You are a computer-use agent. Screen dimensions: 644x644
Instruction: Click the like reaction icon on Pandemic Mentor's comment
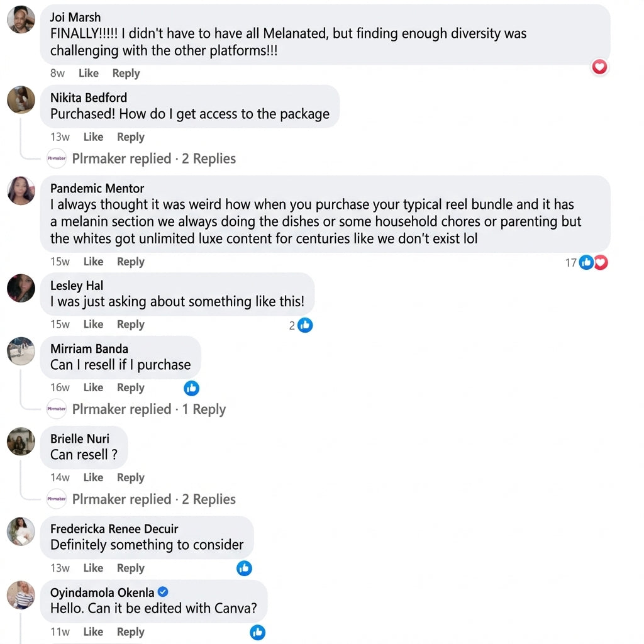pyautogui.click(x=586, y=262)
